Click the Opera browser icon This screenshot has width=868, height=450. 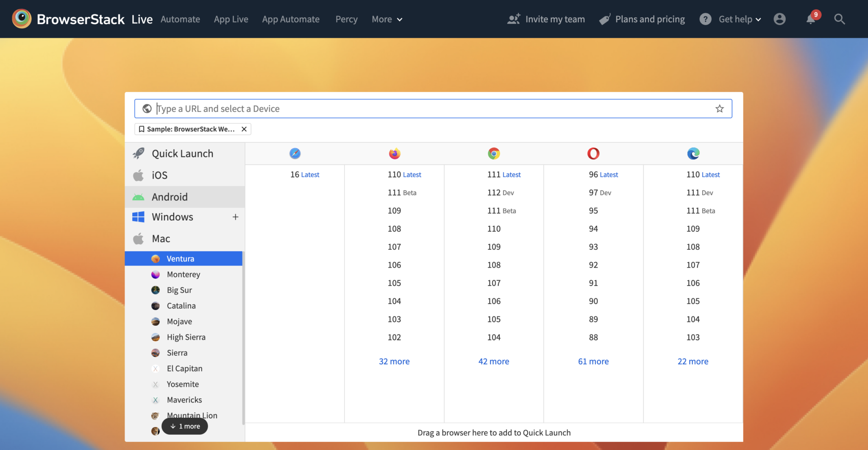[593, 154]
